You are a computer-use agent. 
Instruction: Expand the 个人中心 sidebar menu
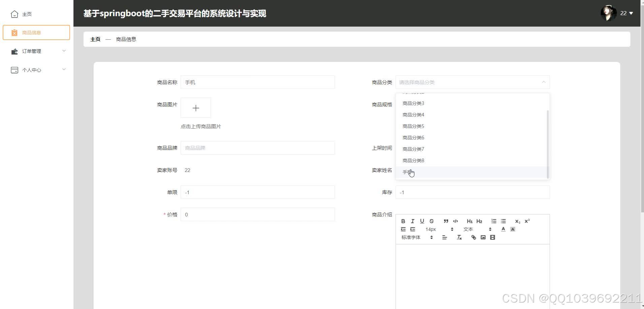32,70
